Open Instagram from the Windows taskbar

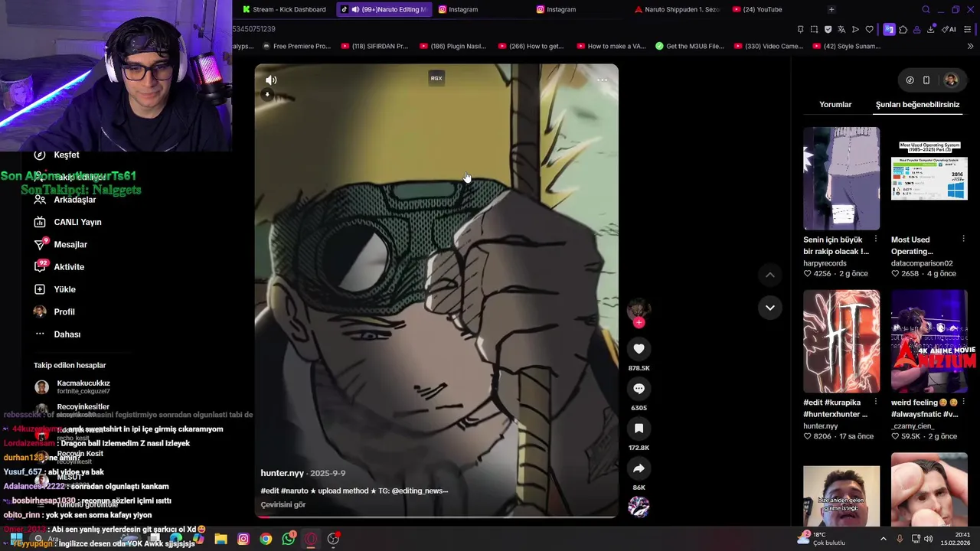[243, 539]
